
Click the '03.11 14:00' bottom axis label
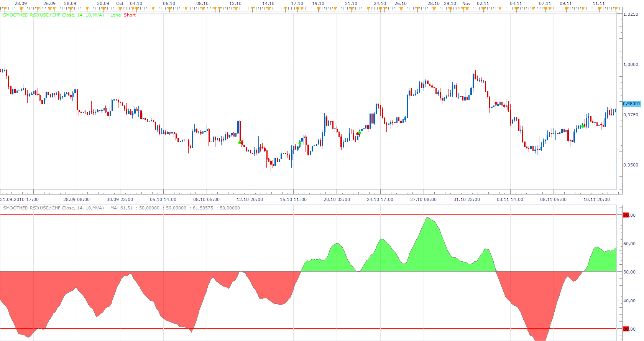tap(510, 199)
